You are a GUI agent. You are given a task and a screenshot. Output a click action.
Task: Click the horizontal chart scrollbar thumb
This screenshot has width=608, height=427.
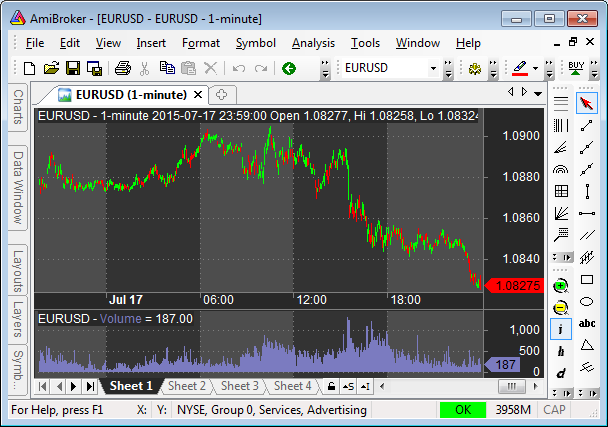[x=511, y=386]
